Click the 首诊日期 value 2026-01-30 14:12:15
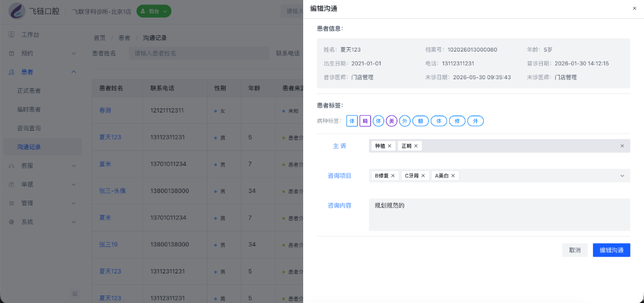 pyautogui.click(x=582, y=63)
